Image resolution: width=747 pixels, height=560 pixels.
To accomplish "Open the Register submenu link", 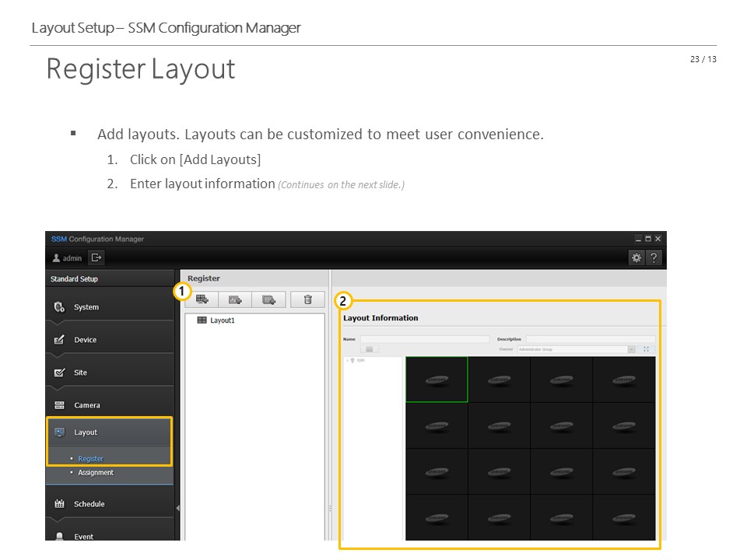I will pos(90,459).
